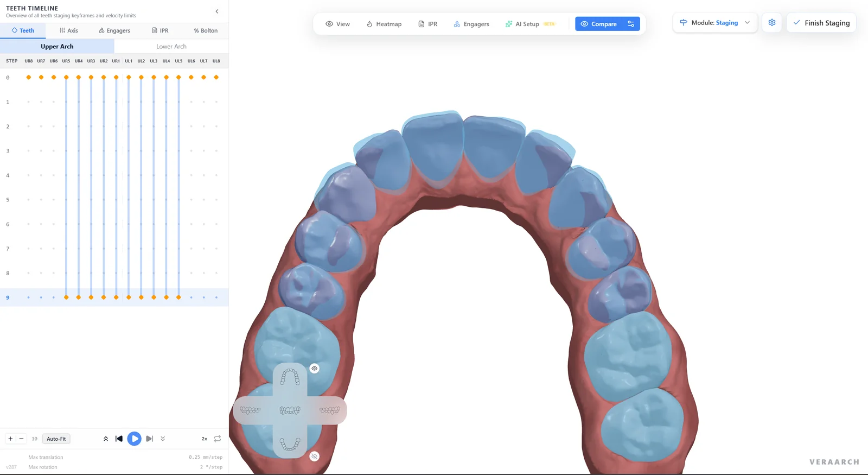Open the IPR tab in panel
Screen dimensions: 868x475
[160, 30]
